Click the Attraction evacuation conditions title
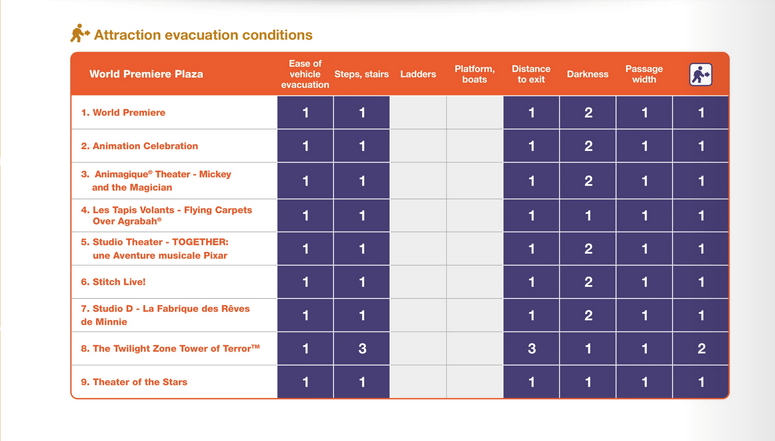Viewport: 775px width, 441px height. point(203,35)
